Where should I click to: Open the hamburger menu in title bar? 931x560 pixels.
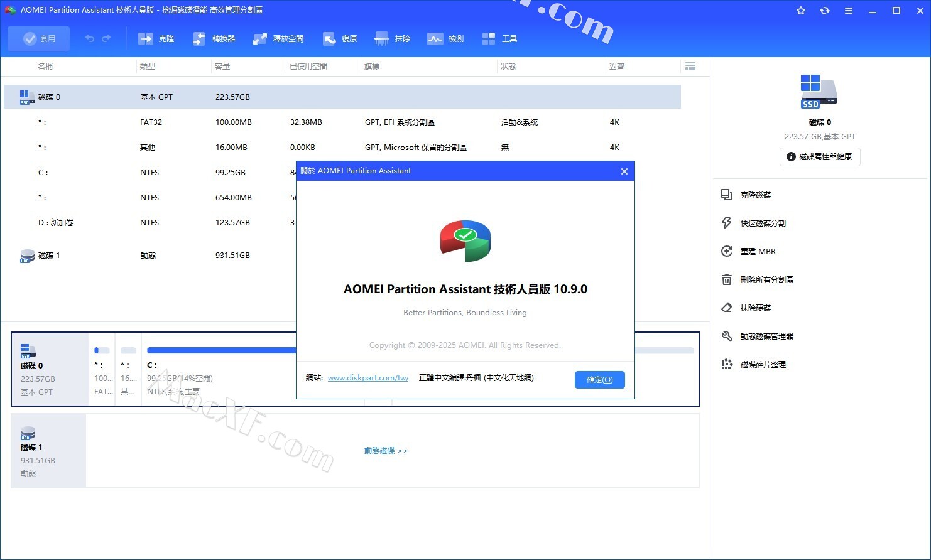click(849, 11)
